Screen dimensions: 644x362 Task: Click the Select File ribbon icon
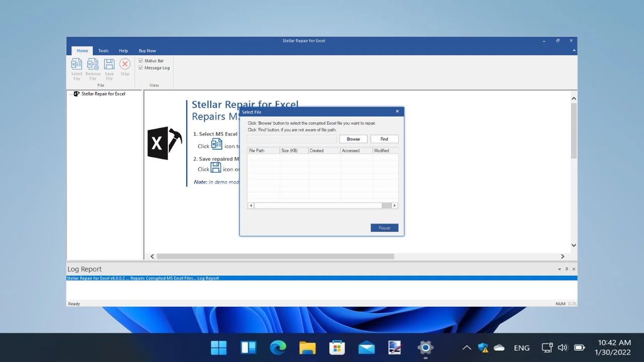tap(76, 69)
